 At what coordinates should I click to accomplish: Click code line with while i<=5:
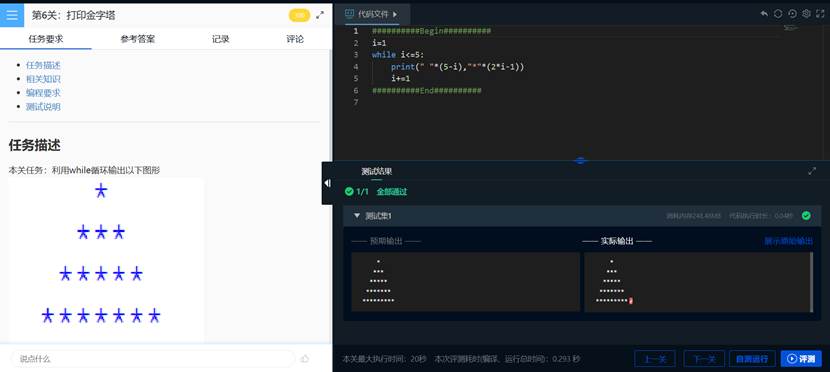398,55
